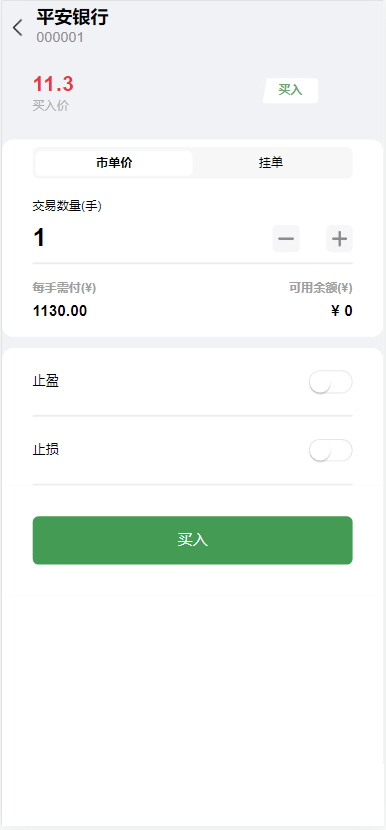Decrease trade quantity with the minus icon
Image resolution: width=386 pixels, height=830 pixels.
click(286, 239)
